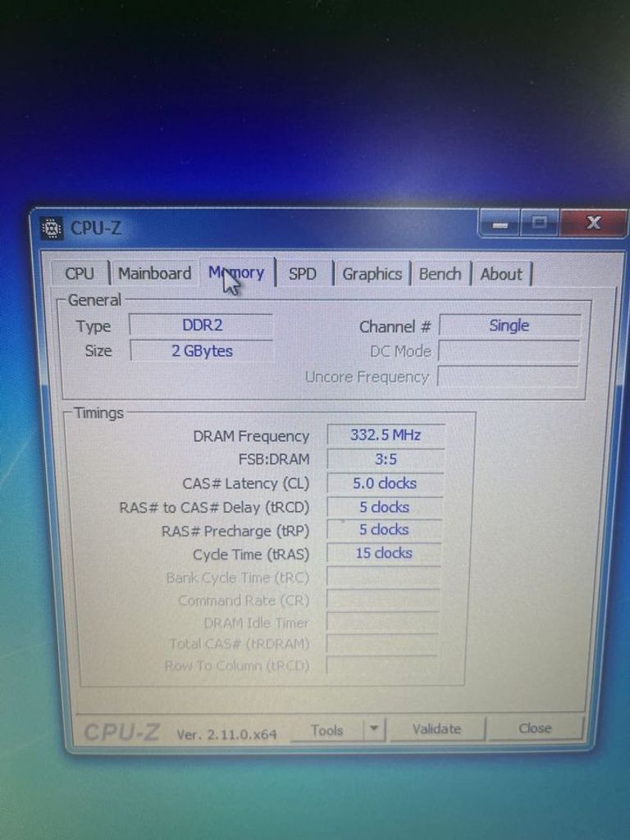
Task: Click the Single channel field
Action: pyautogui.click(x=509, y=326)
